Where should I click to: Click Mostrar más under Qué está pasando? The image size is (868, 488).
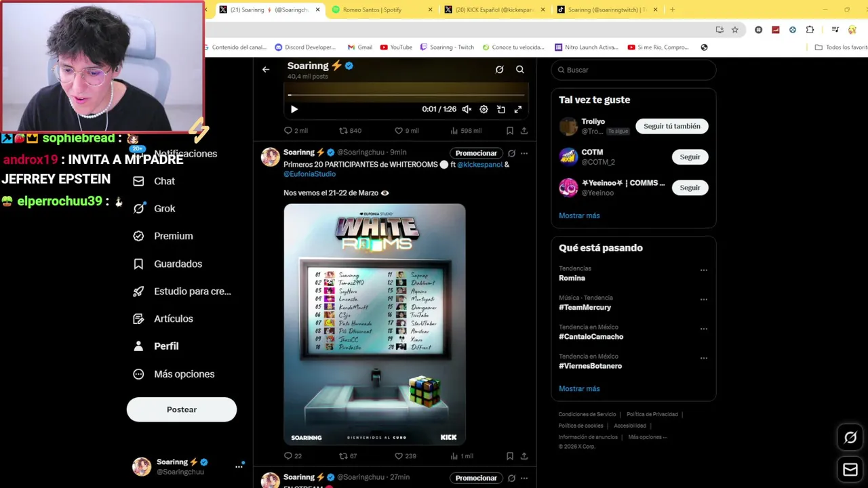(x=579, y=388)
